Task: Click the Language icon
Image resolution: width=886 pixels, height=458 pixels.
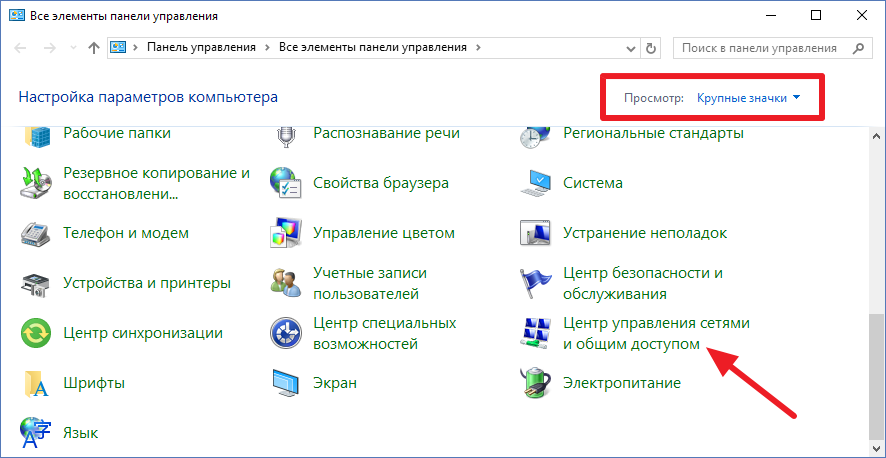Action: pos(36,433)
